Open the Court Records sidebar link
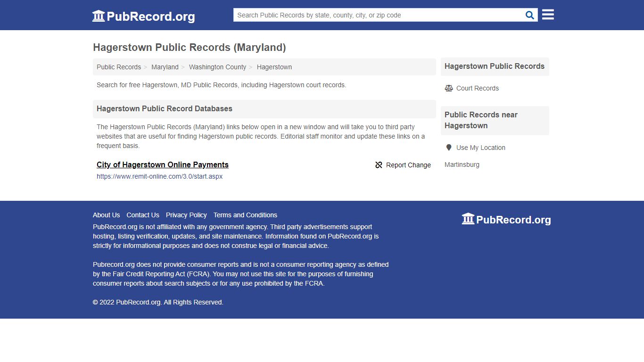 point(478,88)
